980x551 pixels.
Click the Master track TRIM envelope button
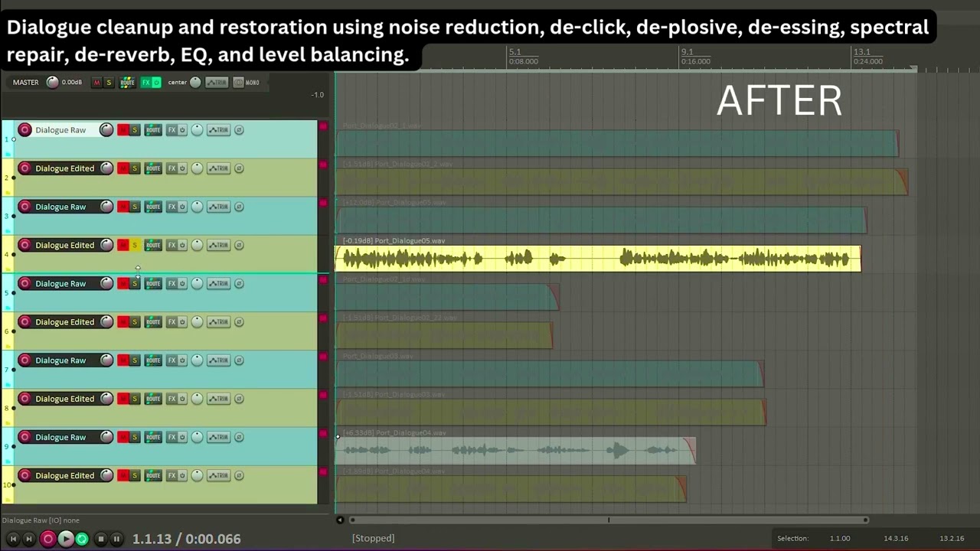click(x=217, y=83)
